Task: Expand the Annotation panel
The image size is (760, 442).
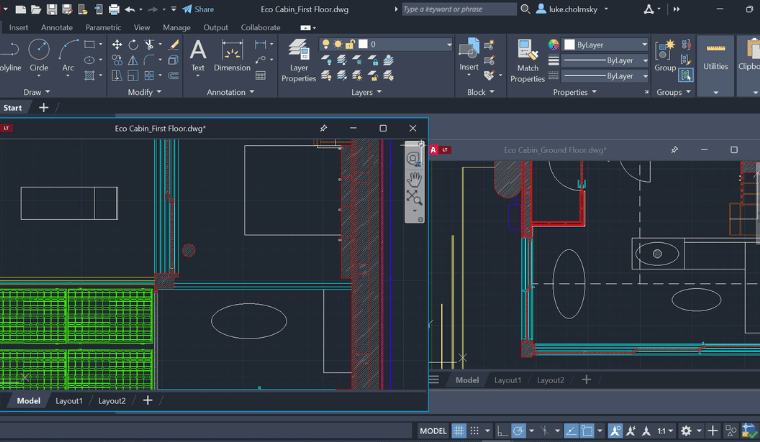Action: [x=230, y=92]
